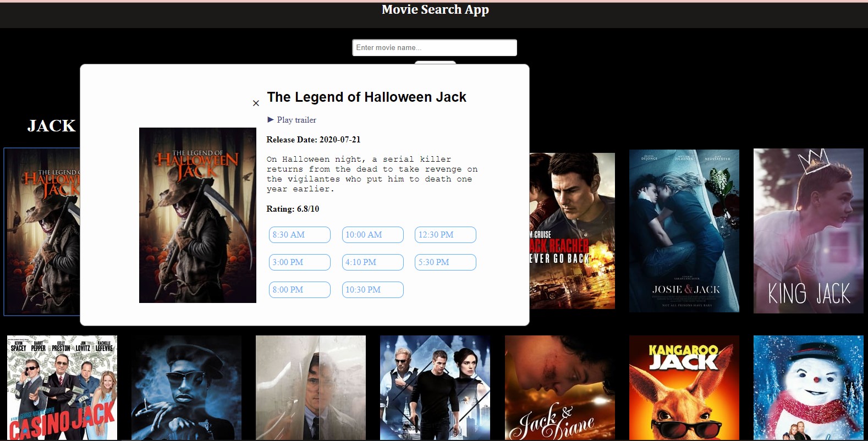Close the movie details popup
The width and height of the screenshot is (868, 441).
coord(256,103)
